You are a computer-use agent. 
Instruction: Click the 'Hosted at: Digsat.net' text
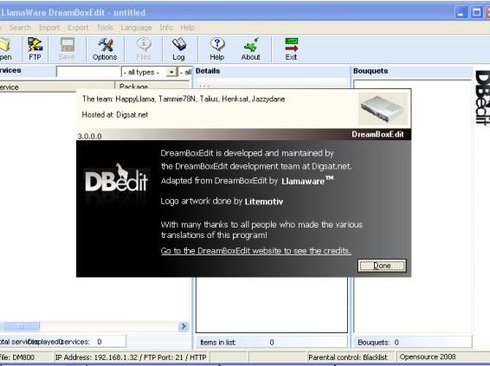pyautogui.click(x=115, y=115)
